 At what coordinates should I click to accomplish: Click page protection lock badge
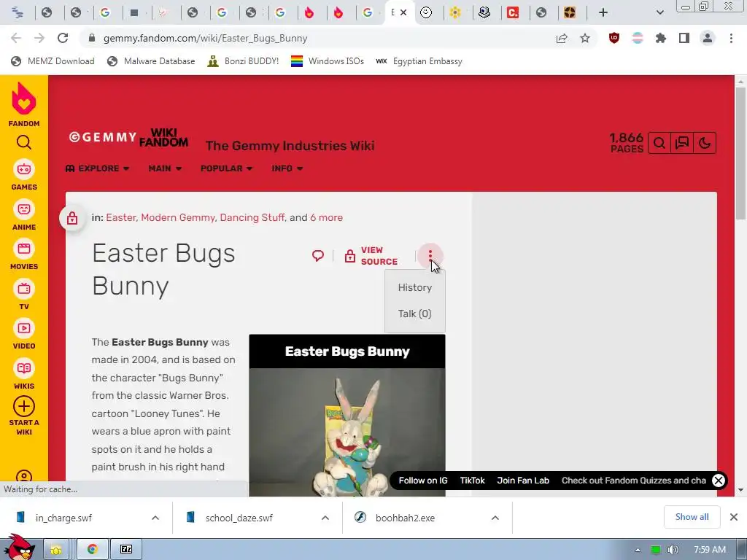click(72, 218)
